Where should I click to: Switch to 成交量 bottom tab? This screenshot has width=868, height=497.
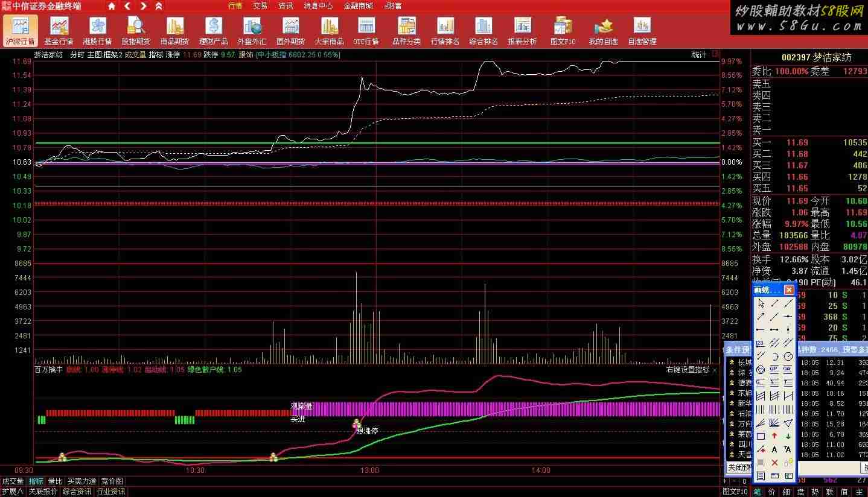13,481
